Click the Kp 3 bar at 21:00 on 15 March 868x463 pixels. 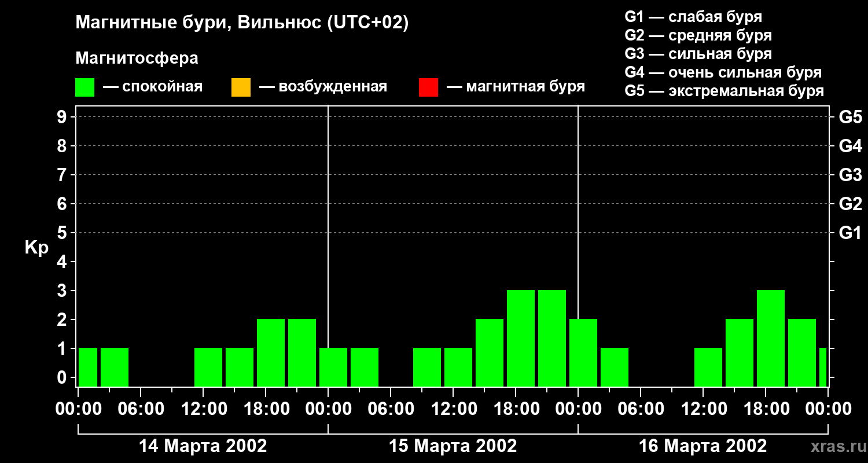click(x=552, y=338)
